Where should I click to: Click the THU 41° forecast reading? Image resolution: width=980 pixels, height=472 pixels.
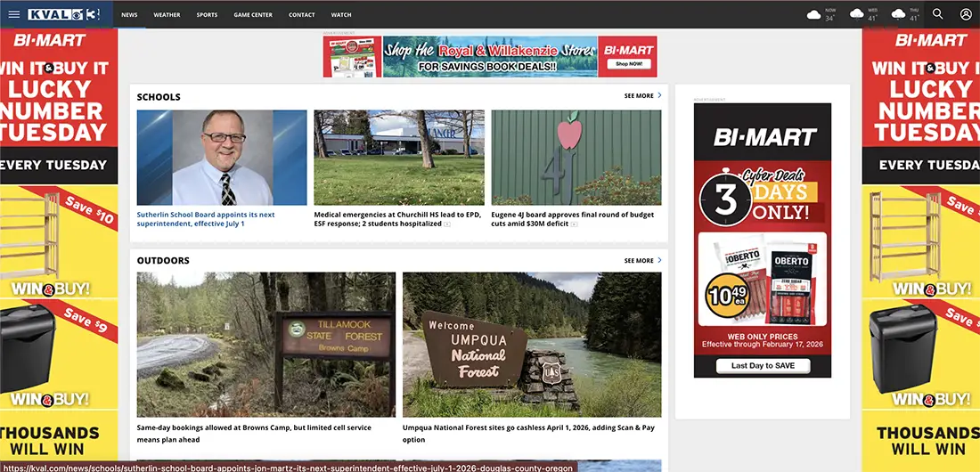coord(914,18)
